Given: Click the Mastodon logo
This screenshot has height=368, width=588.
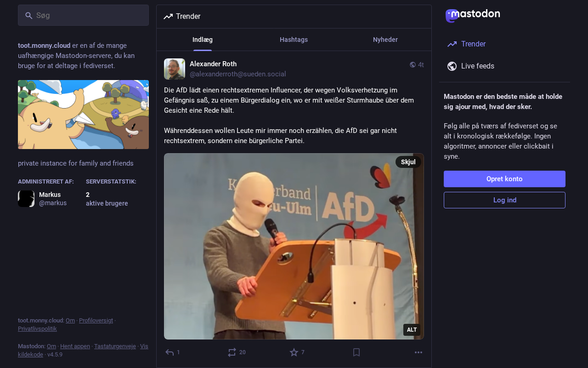Looking at the screenshot, I should click(473, 16).
